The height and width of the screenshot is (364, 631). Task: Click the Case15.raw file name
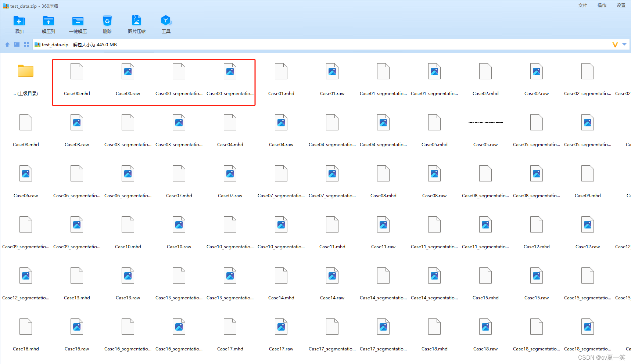[x=537, y=298]
